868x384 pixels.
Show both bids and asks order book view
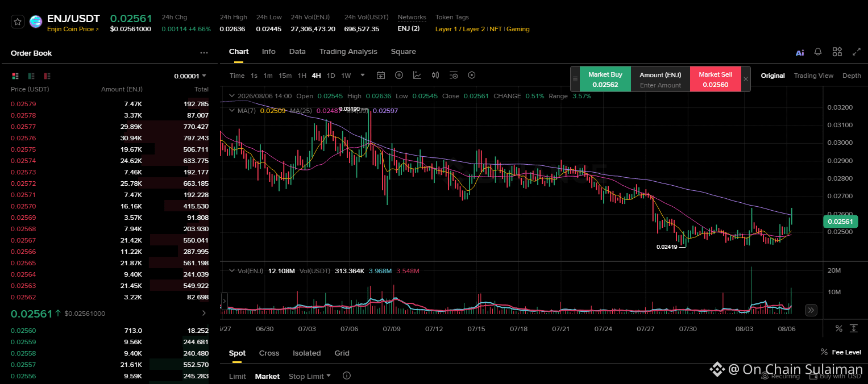15,76
